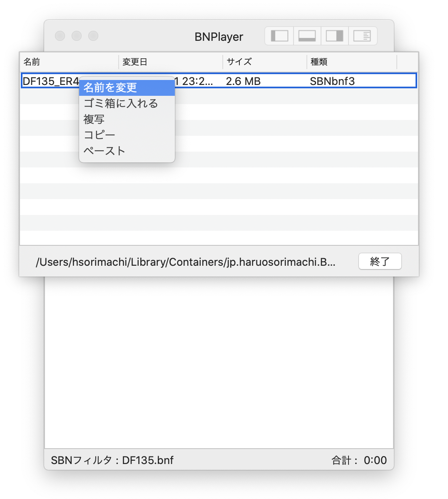Minimize the BNPlayer window
Viewport: 448px width, 499px height.
point(76,36)
